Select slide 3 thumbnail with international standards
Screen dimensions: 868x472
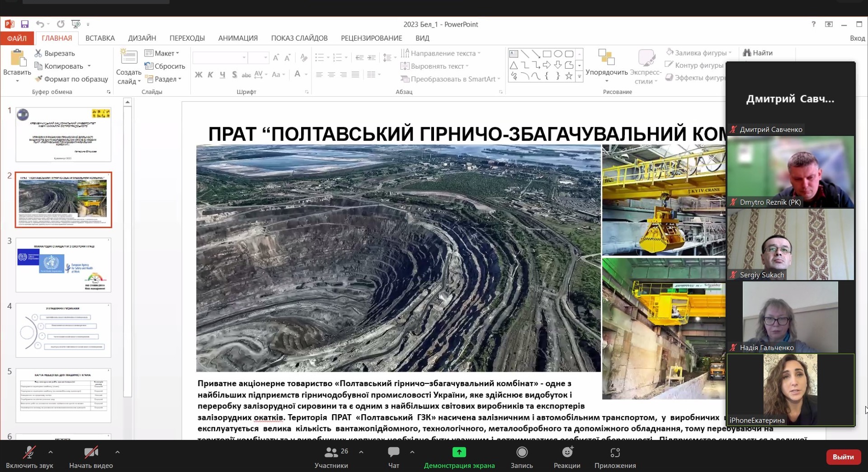pos(63,265)
